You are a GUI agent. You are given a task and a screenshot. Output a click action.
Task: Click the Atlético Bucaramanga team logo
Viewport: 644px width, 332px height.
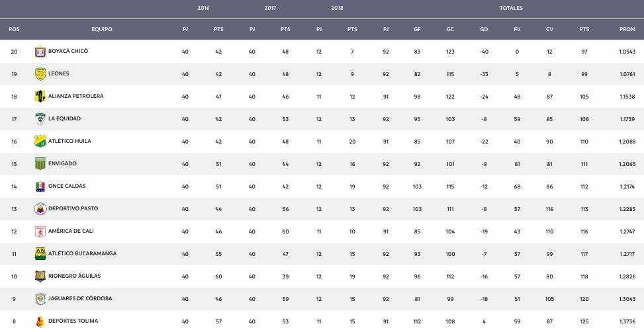coord(40,253)
